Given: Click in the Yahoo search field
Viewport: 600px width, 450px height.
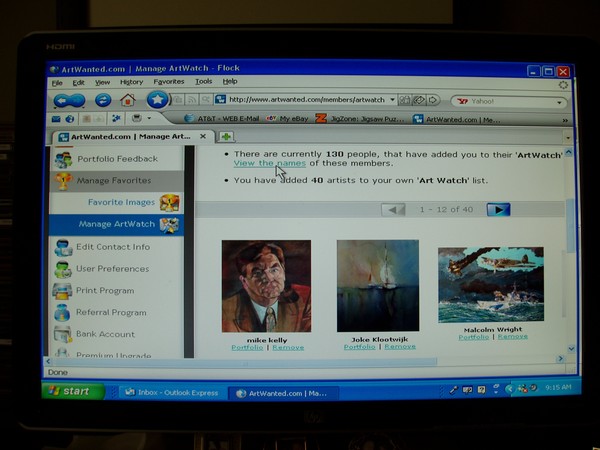Looking at the screenshot, I should 511,102.
